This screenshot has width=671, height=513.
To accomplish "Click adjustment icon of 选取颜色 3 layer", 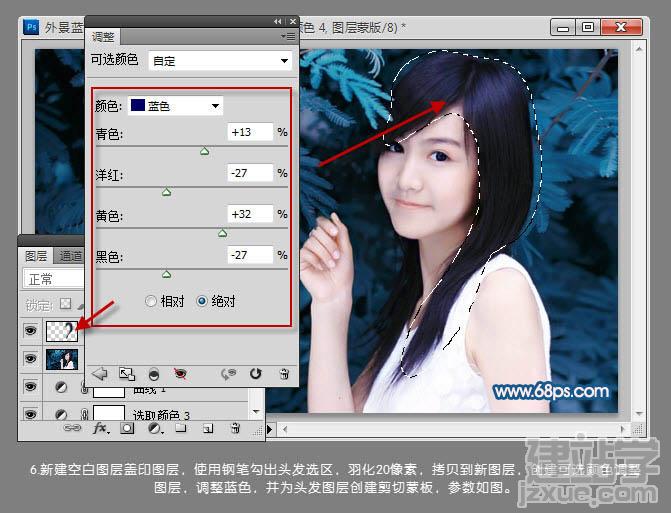I will tap(61, 414).
